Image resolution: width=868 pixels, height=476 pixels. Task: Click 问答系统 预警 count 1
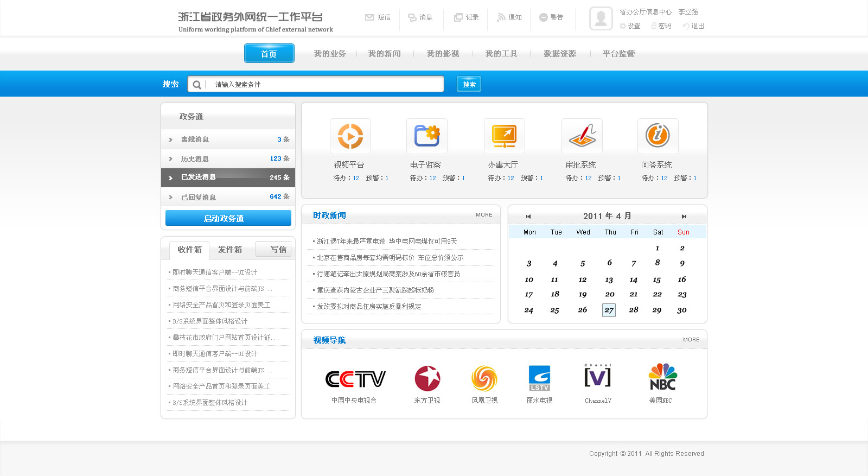(695, 178)
